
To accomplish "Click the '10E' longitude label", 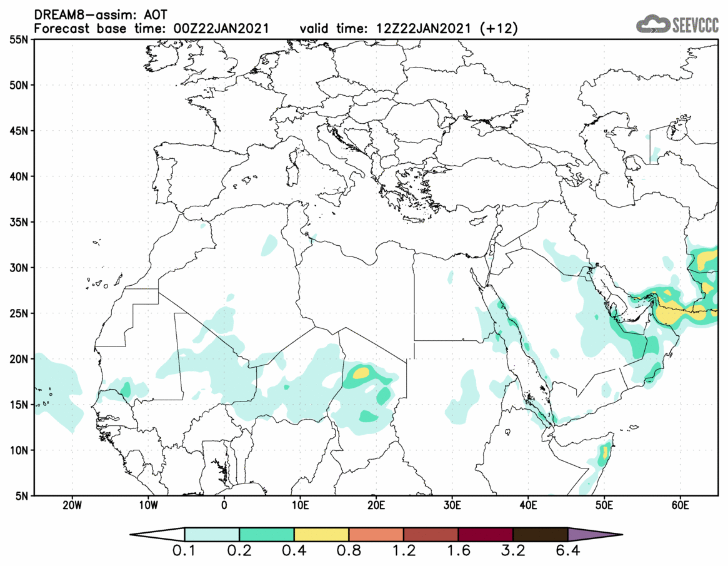I will [301, 505].
